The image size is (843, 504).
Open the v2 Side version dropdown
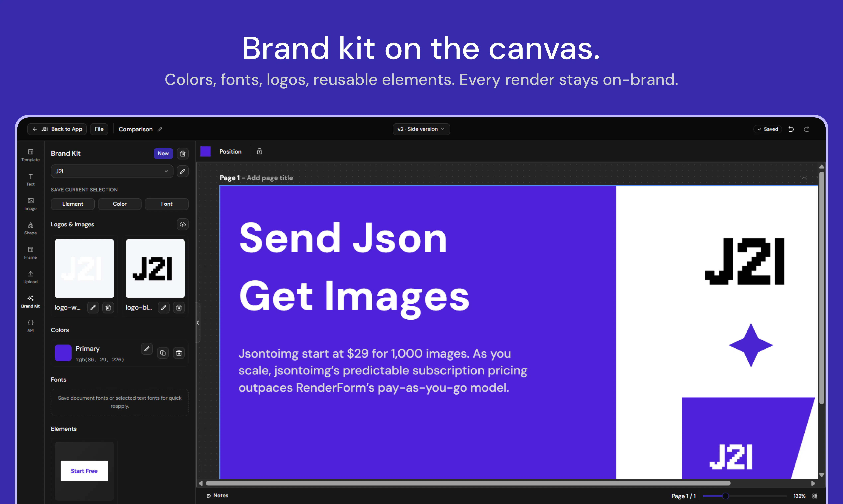tap(421, 129)
